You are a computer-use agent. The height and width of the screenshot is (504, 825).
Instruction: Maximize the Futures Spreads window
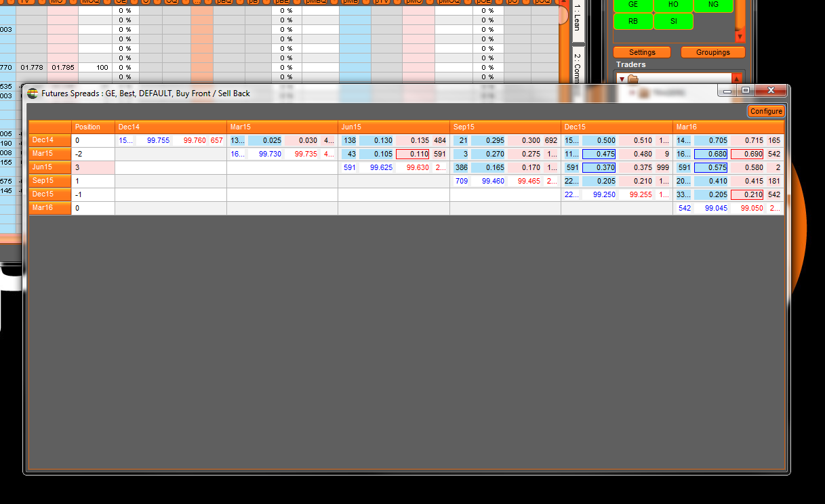tap(746, 91)
